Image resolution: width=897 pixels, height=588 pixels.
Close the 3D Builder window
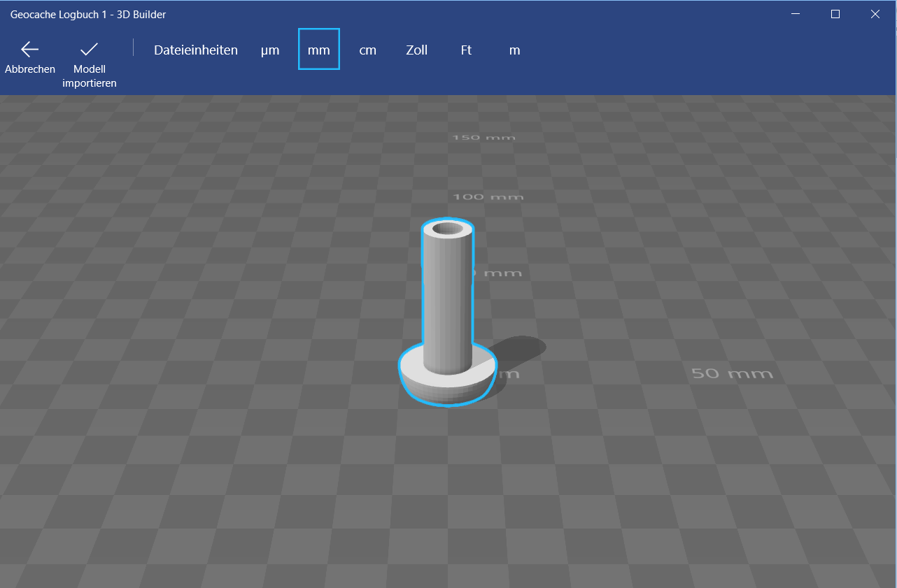(875, 14)
